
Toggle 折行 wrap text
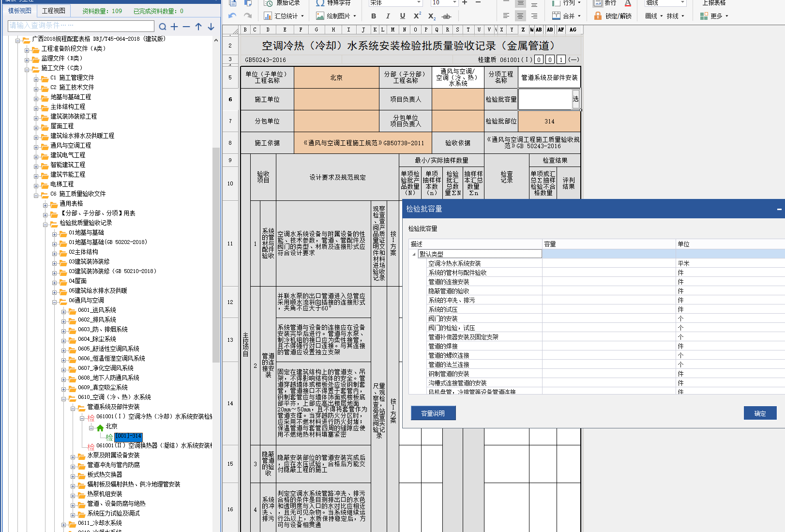point(605,3)
